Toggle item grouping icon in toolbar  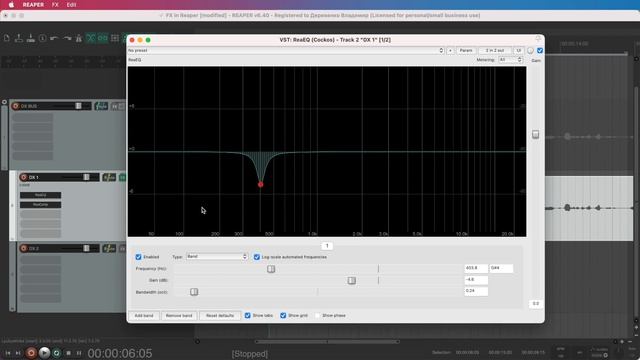102,38
